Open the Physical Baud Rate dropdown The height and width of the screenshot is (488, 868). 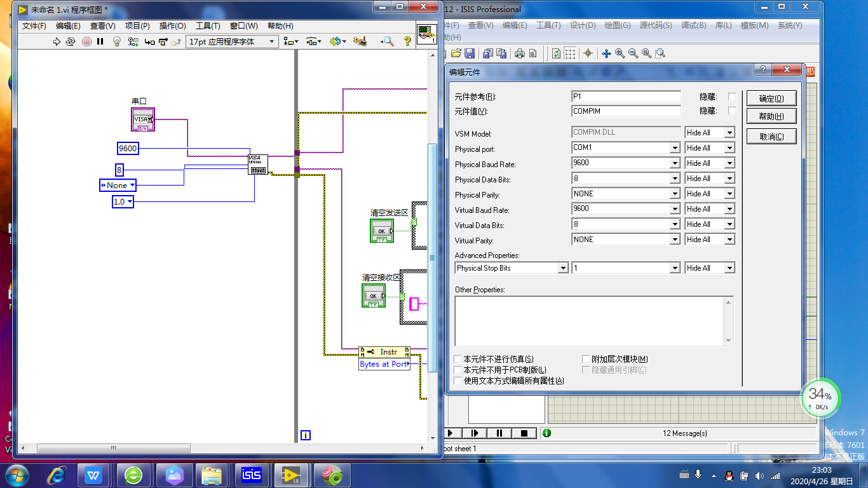(x=675, y=163)
